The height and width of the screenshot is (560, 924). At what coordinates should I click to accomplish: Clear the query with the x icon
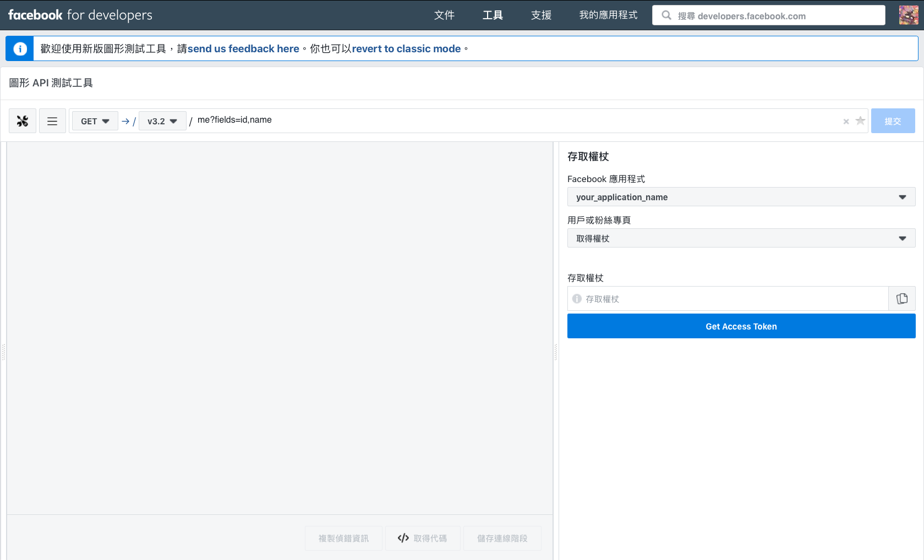click(846, 122)
